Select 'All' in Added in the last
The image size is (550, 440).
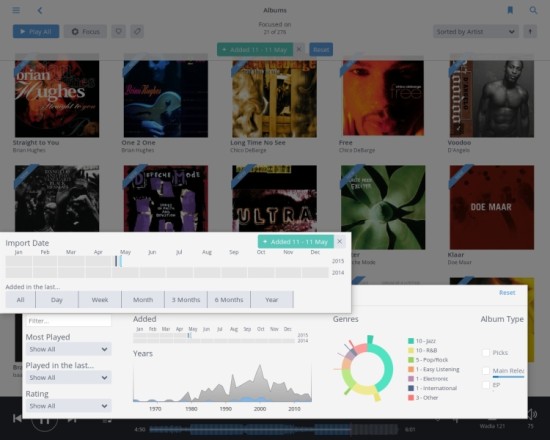tap(20, 300)
